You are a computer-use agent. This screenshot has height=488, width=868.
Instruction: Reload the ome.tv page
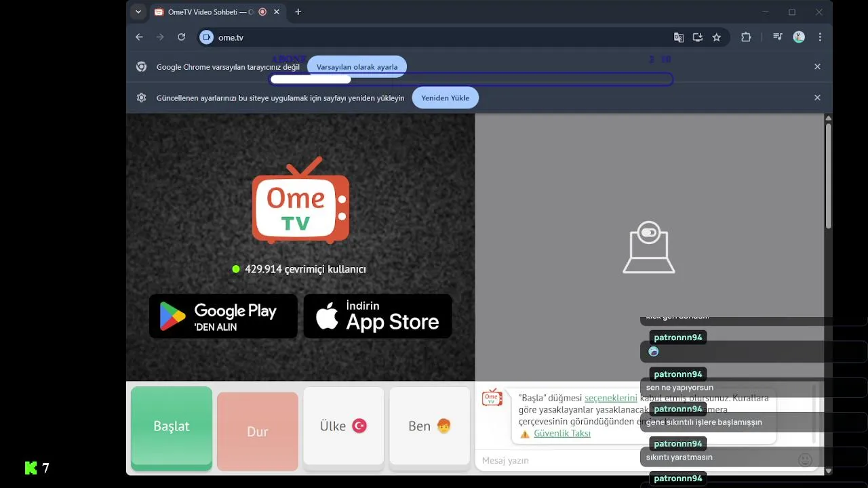181,37
